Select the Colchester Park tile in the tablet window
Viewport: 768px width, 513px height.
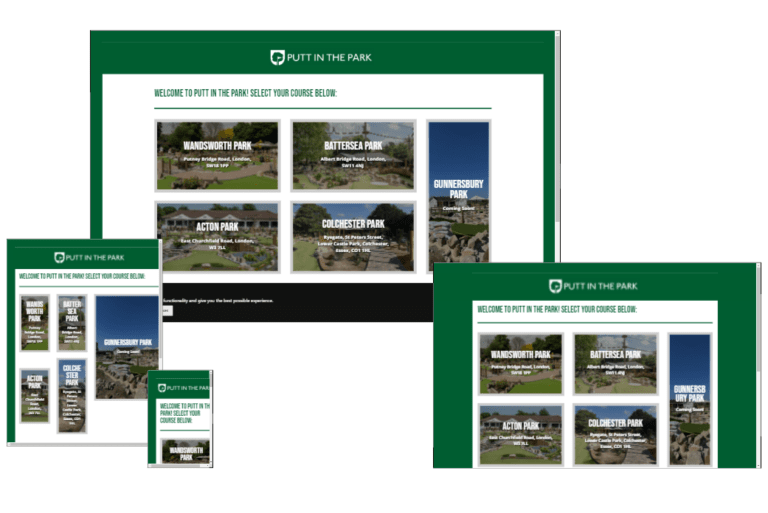pos(72,396)
